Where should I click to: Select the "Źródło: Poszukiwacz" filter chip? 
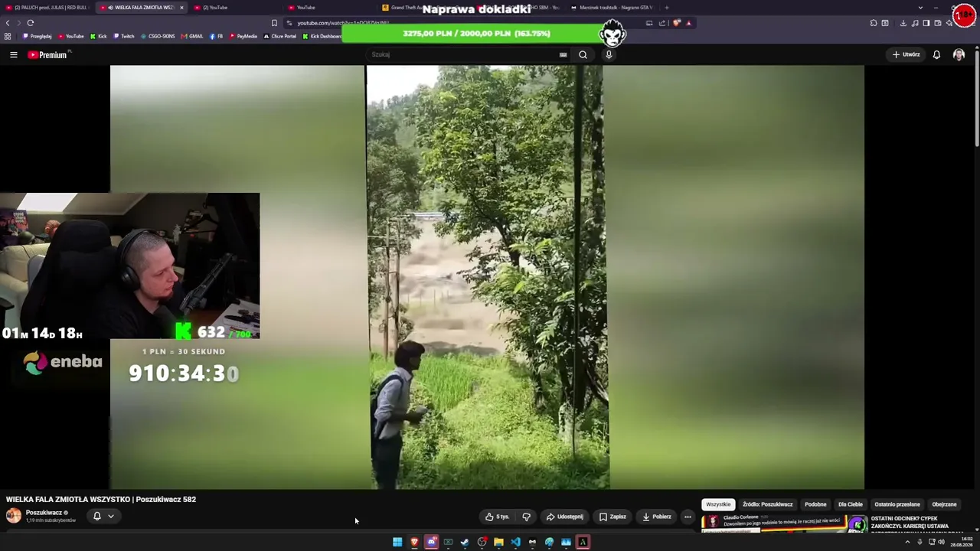(767, 504)
